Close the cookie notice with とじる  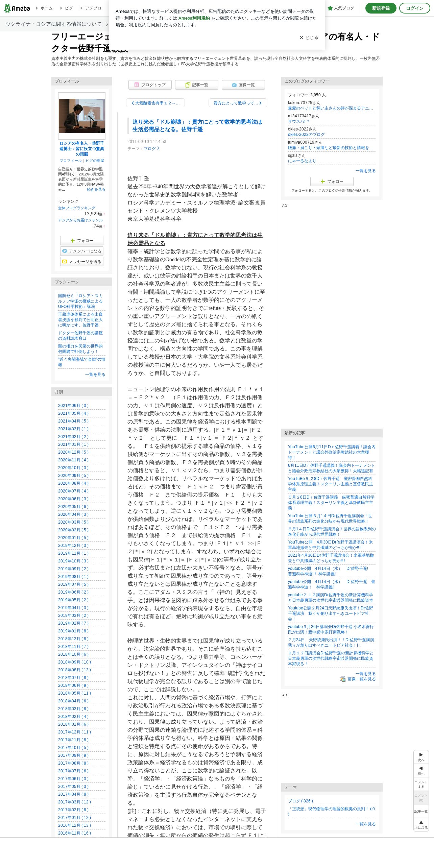[x=309, y=38]
